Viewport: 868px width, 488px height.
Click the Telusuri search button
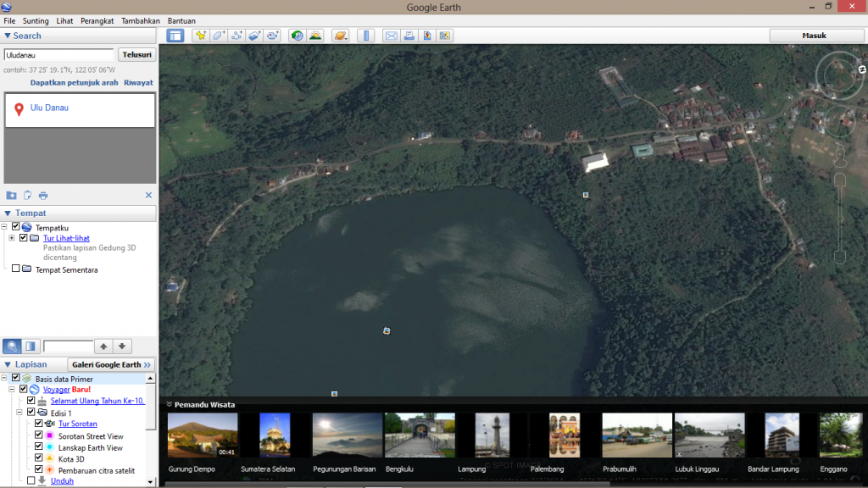point(136,55)
